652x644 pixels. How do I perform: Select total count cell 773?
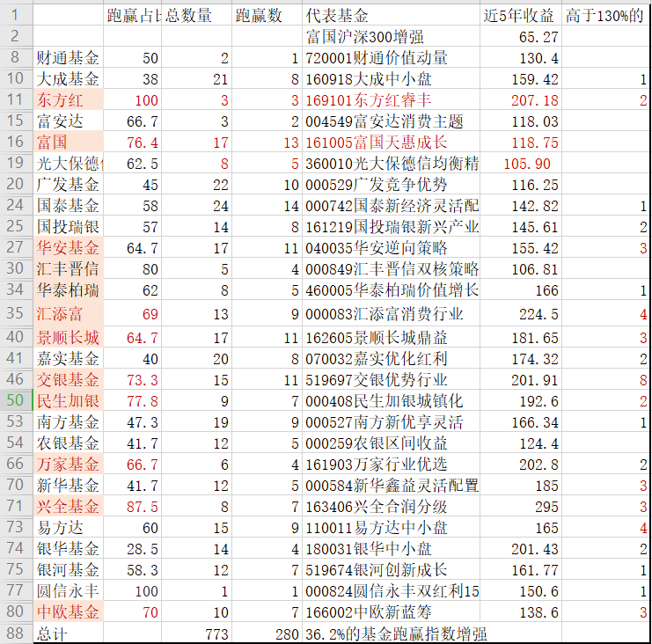point(196,633)
